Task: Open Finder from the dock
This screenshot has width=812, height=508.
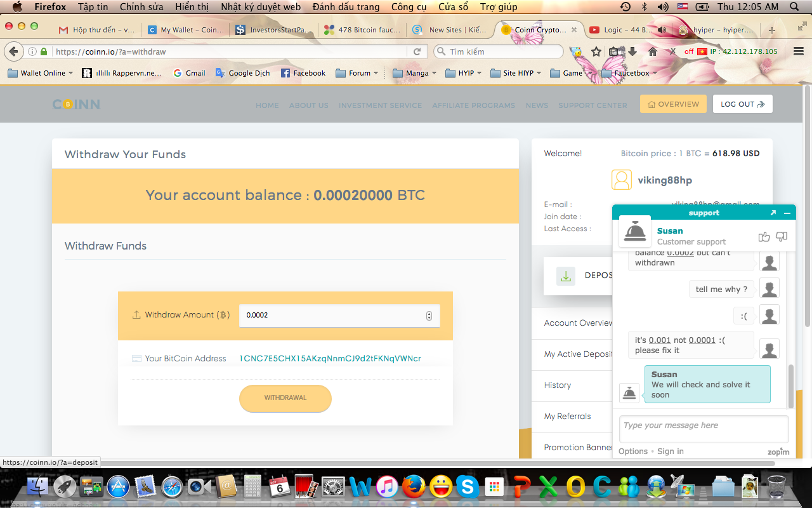Action: click(x=39, y=487)
